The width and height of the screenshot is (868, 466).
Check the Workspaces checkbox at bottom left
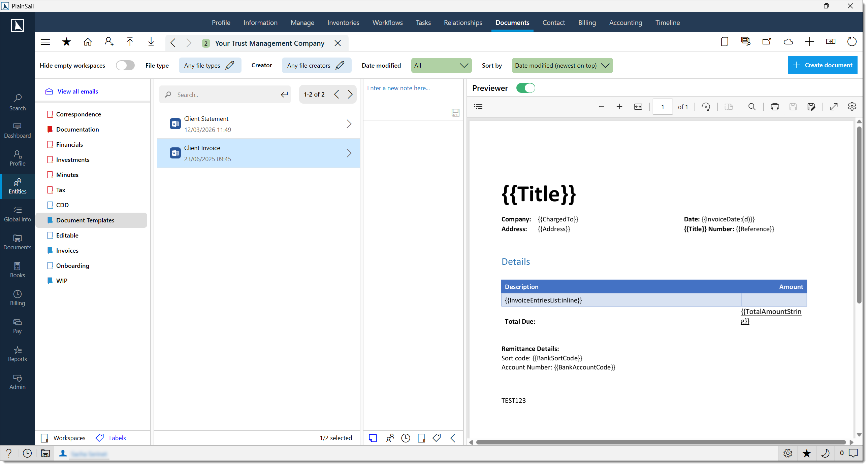point(44,438)
